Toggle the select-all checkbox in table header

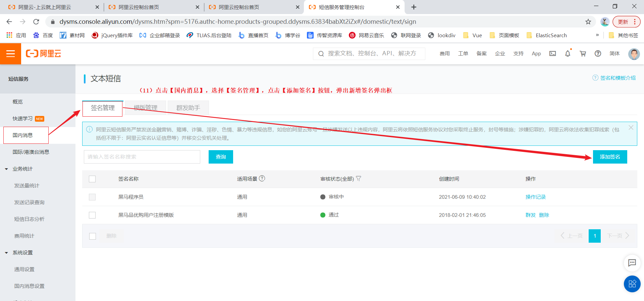tap(92, 179)
